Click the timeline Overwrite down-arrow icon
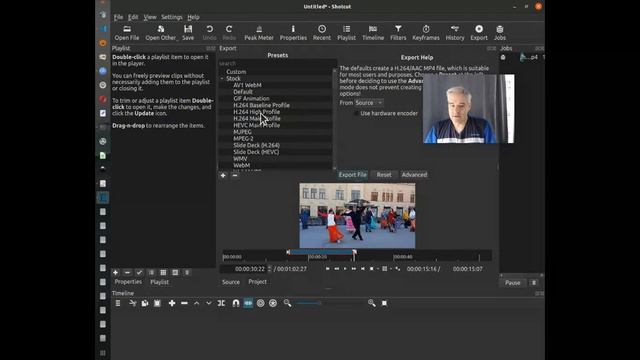 [x=209, y=303]
